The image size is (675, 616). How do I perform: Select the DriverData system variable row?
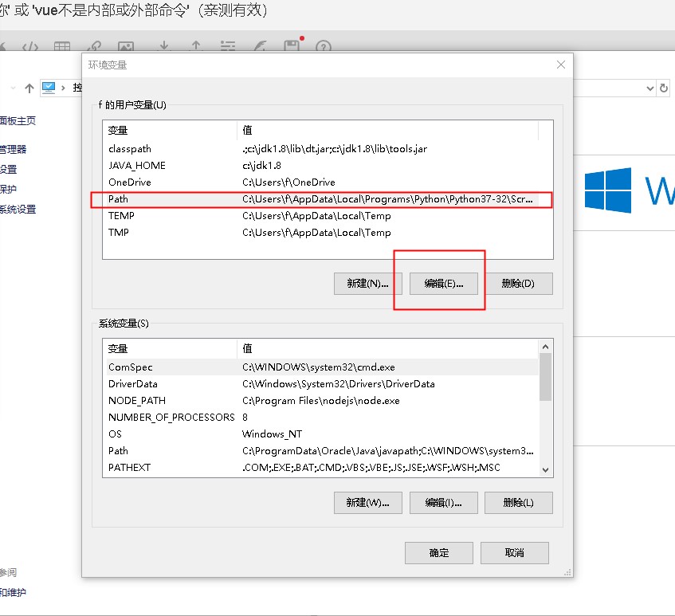pyautogui.click(x=323, y=384)
